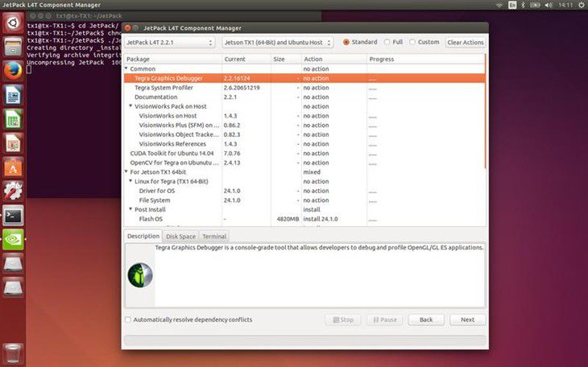Open LibreOffice Calc from the dock
This screenshot has height=367, width=588.
coord(13,119)
